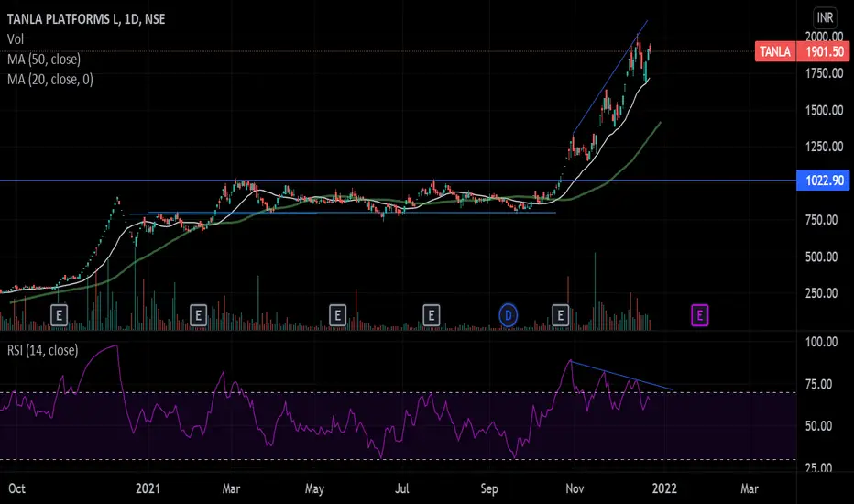
Task: Select the RSI (14, close) indicator legend
Action: click(42, 350)
